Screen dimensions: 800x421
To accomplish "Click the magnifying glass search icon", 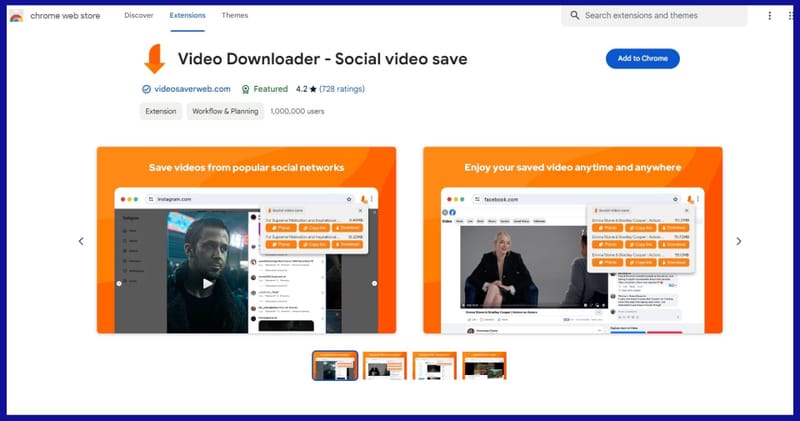I will pyautogui.click(x=574, y=16).
